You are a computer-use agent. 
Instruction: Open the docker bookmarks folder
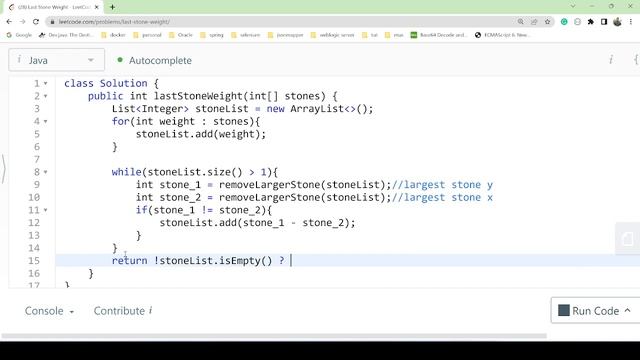[x=113, y=35]
